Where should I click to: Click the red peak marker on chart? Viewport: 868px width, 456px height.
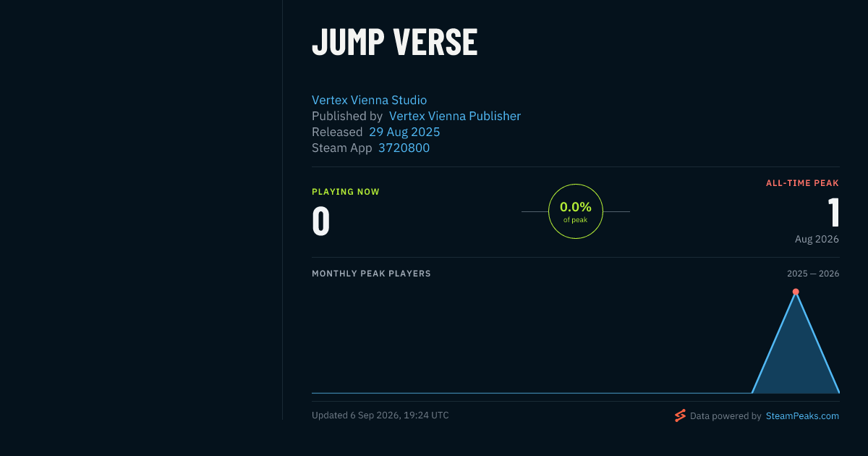pyautogui.click(x=796, y=292)
